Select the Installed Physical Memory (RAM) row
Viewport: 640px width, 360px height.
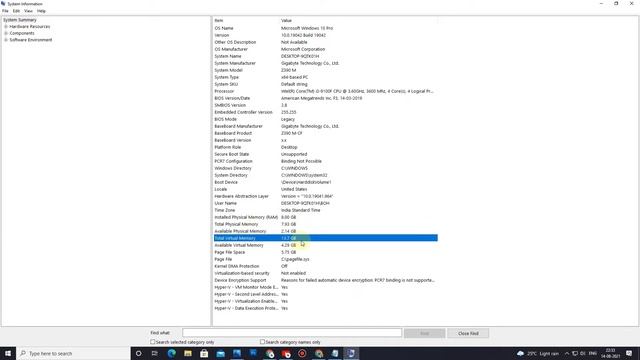point(325,217)
